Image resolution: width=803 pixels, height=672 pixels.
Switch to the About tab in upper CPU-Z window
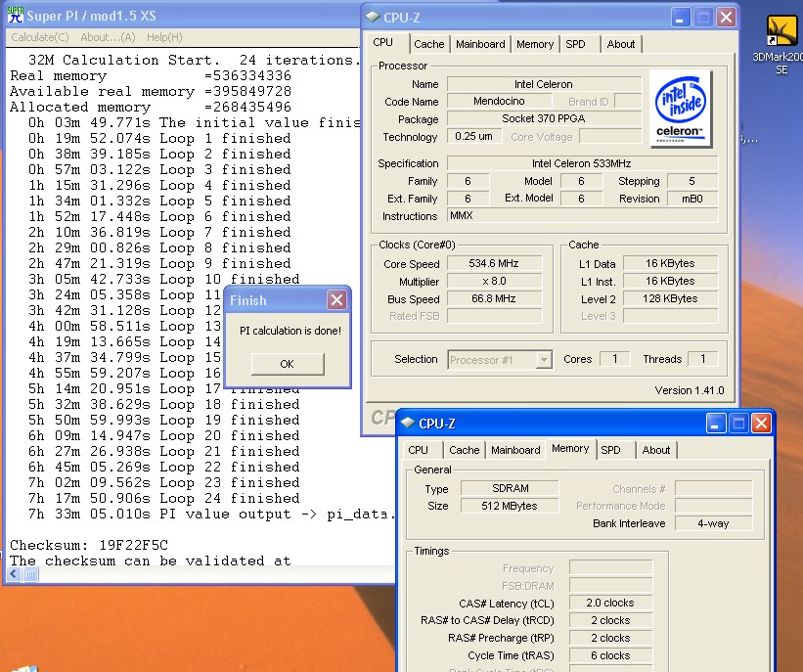click(621, 44)
